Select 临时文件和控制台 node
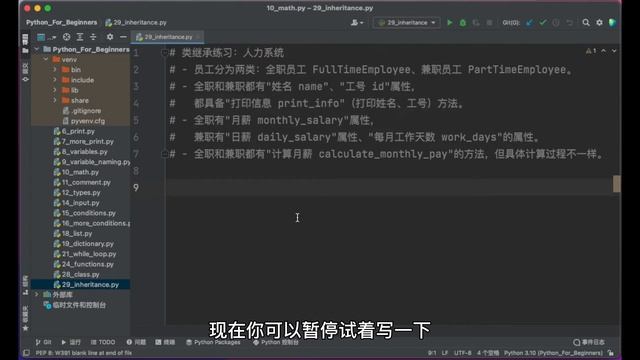The width and height of the screenshot is (640, 360). point(75,304)
